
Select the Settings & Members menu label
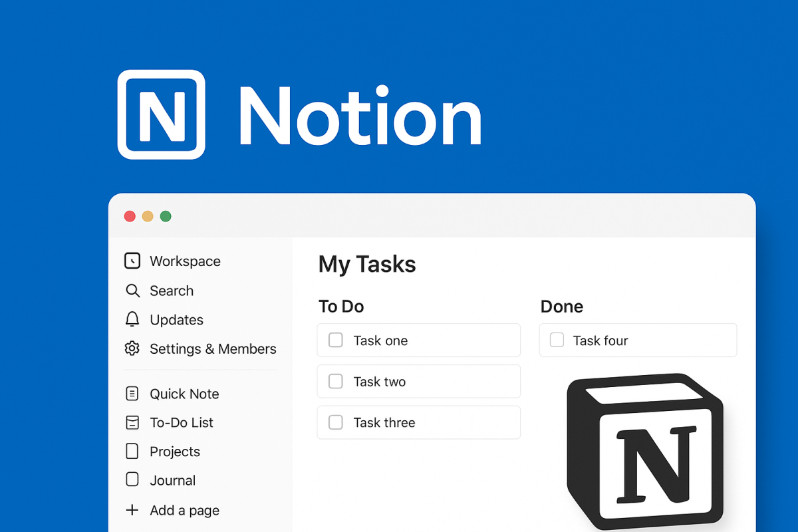213,349
